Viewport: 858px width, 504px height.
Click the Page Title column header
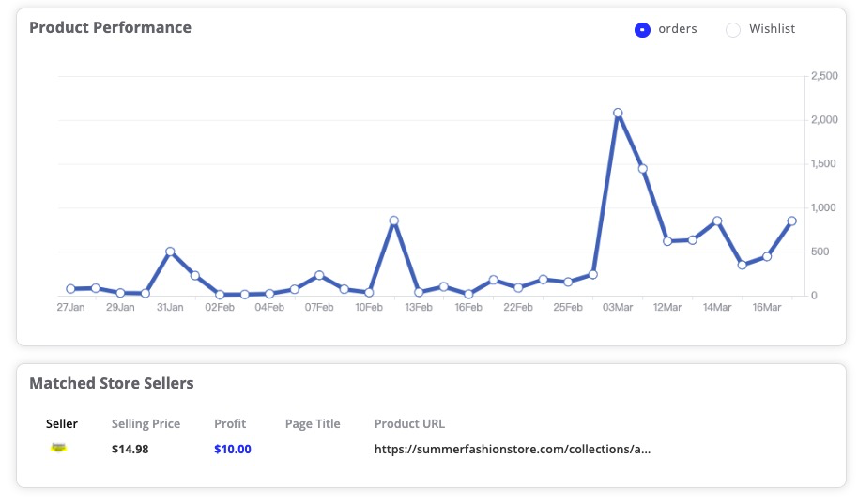[313, 423]
